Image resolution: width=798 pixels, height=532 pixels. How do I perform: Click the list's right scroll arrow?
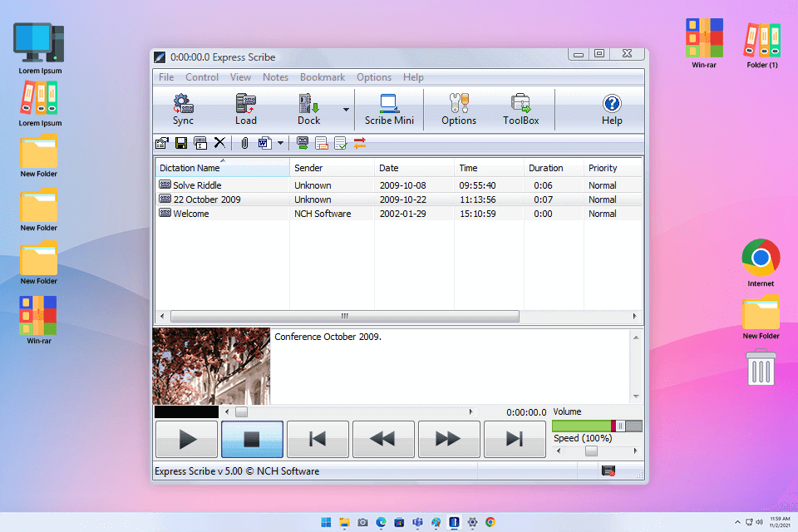tap(634, 316)
